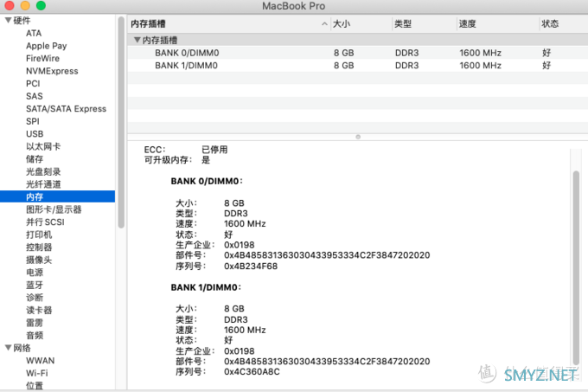The image size is (588, 392).
Task: Select 光纤通道 sidebar item
Action: coord(43,184)
